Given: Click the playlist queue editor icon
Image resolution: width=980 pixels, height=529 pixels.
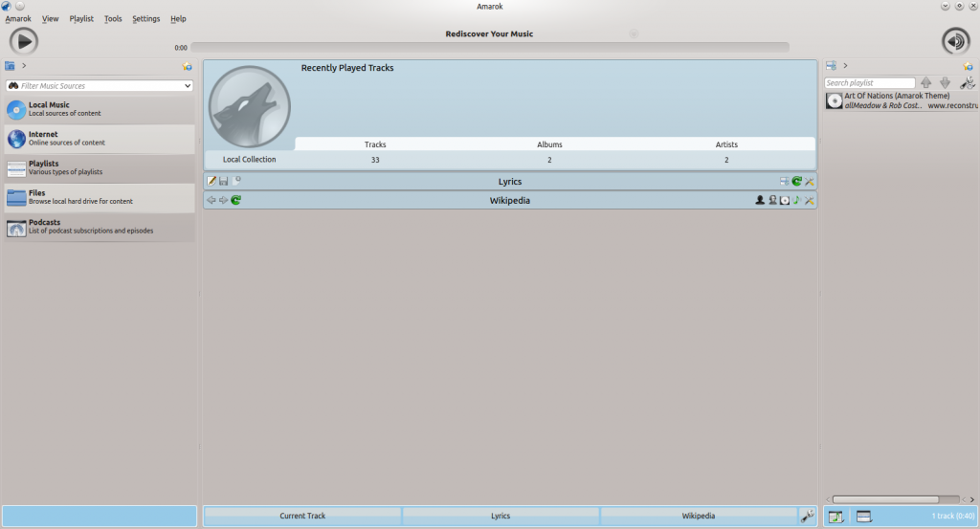Looking at the screenshot, I should (864, 517).
